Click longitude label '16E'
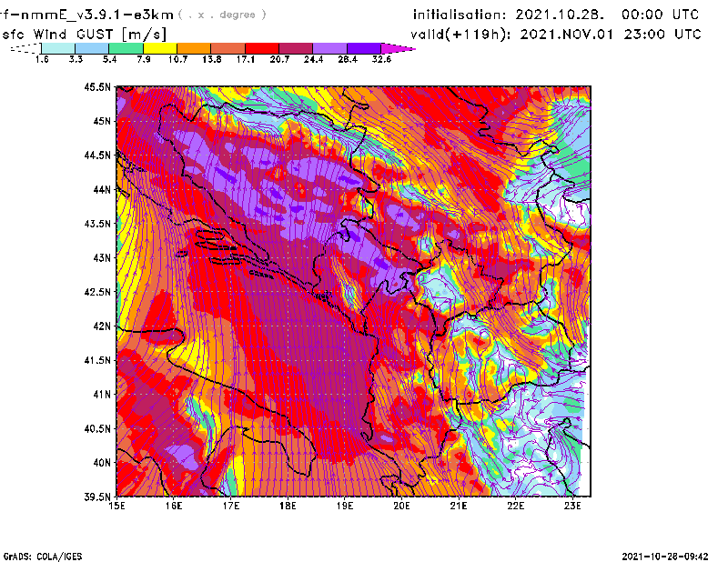Viewport: 728px width, 562px height. (x=174, y=506)
